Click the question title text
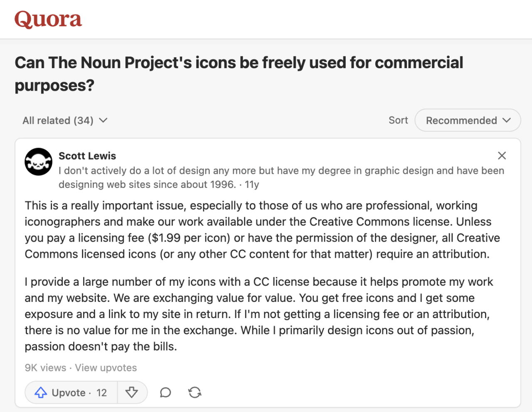The height and width of the screenshot is (412, 532). coord(239,62)
